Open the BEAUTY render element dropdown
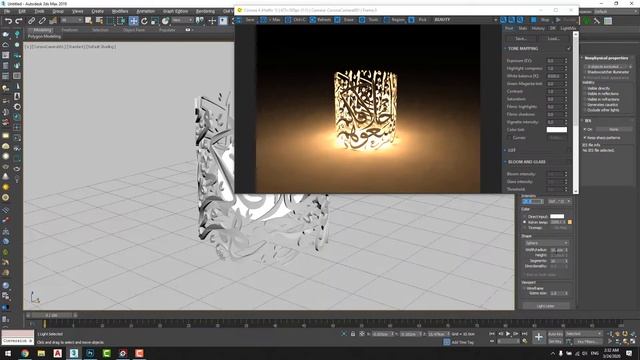Screen dimensions: 640x360 [465, 20]
